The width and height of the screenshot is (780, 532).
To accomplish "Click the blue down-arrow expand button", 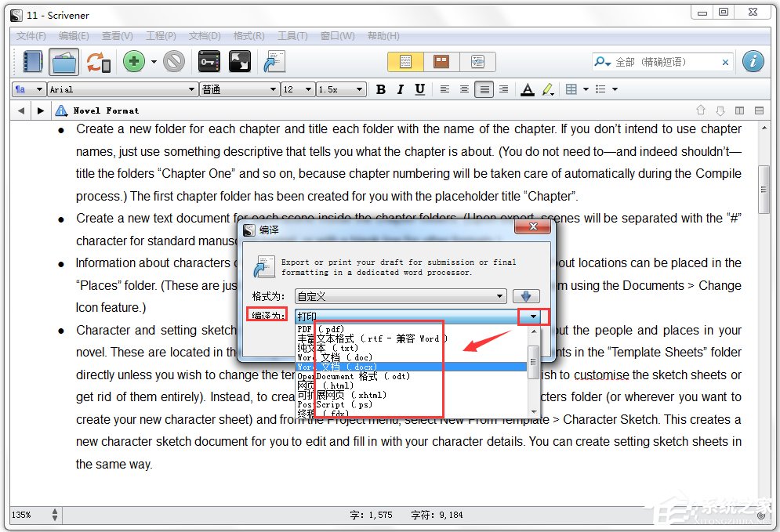I will coord(526,296).
